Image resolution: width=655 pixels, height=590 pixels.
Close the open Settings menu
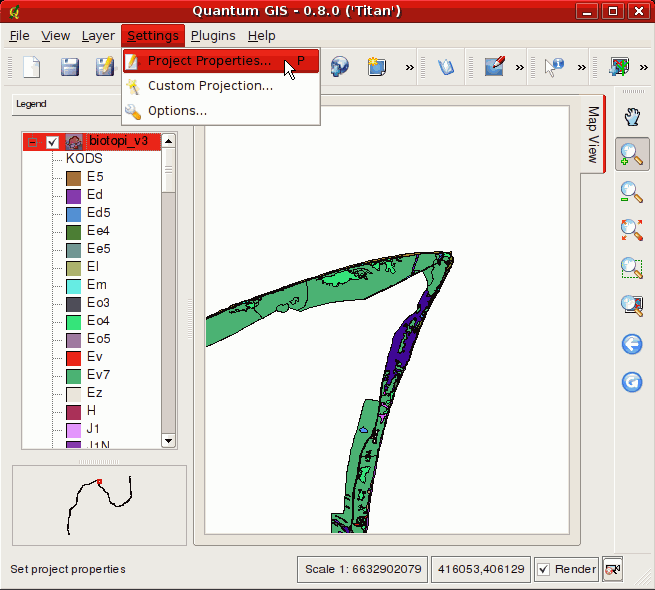point(153,36)
